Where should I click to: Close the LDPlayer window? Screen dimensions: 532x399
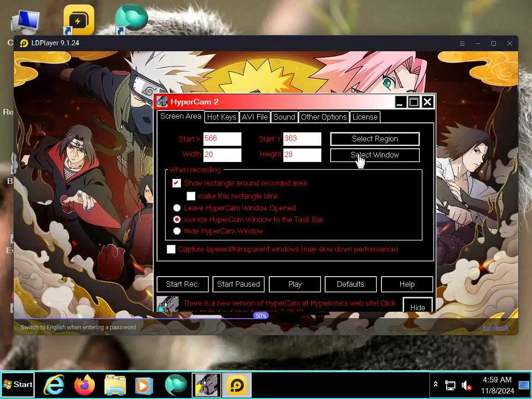(510, 43)
